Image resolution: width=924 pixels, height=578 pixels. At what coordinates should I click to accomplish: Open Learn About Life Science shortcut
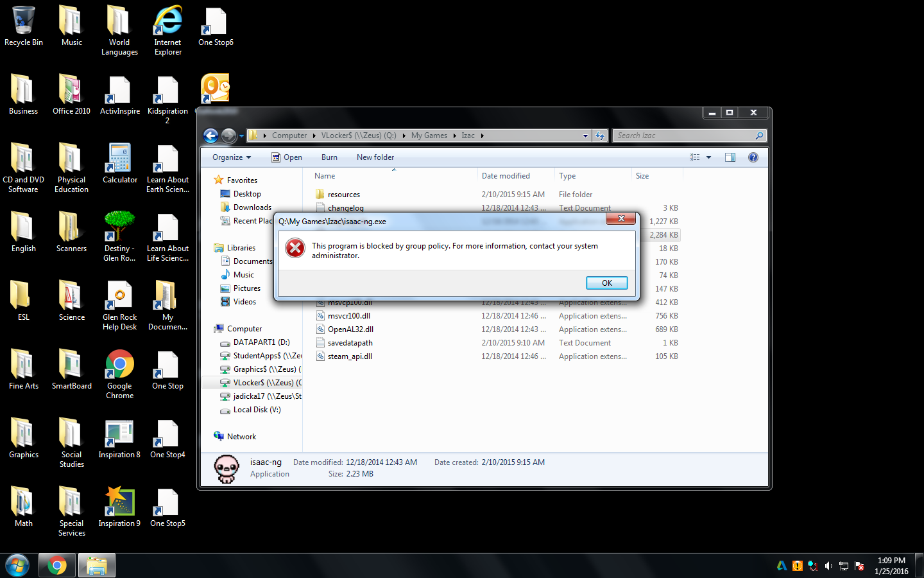pyautogui.click(x=167, y=237)
